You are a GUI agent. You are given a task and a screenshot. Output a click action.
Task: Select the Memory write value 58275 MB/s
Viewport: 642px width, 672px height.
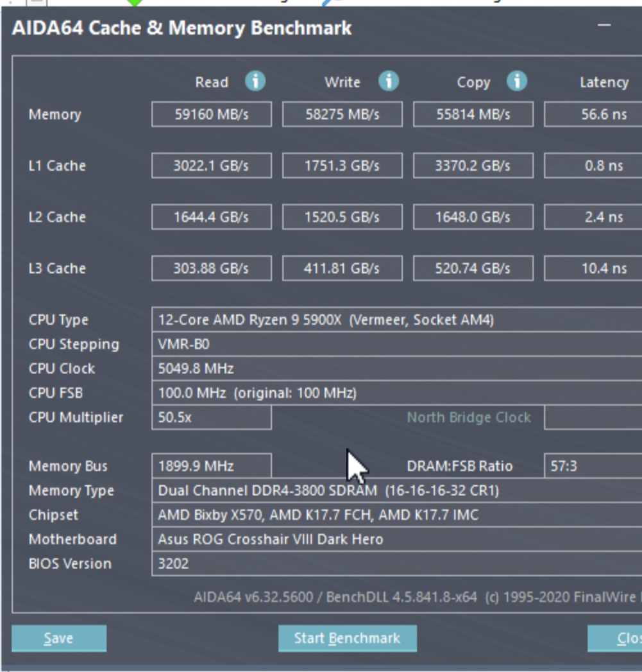(342, 114)
